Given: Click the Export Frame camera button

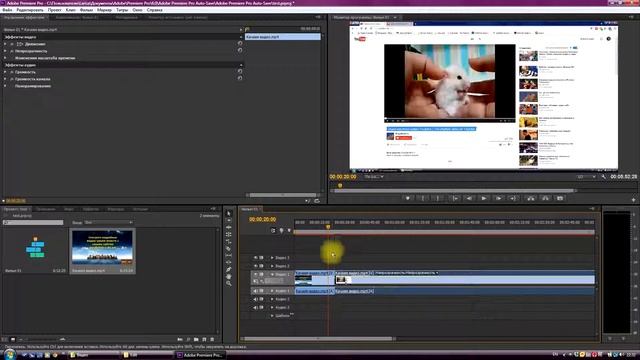Looking at the screenshot, I should 560,198.
